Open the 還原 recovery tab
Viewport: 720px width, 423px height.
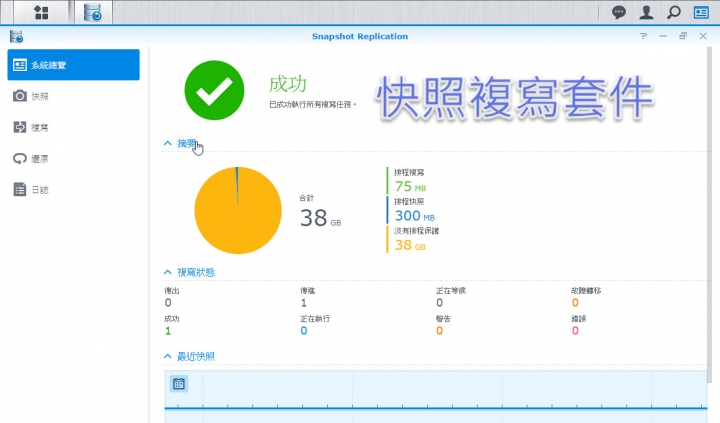(x=73, y=158)
